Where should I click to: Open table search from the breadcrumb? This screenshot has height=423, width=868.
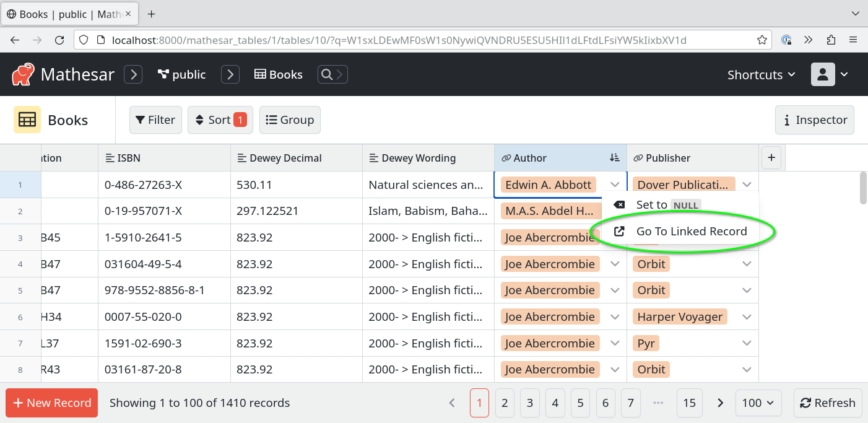[332, 74]
